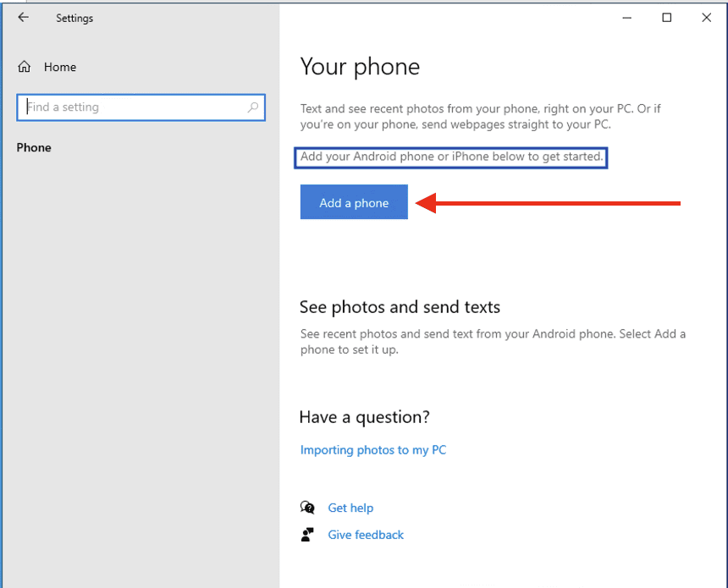Select the Home label in sidebar
The image size is (728, 588).
point(60,67)
